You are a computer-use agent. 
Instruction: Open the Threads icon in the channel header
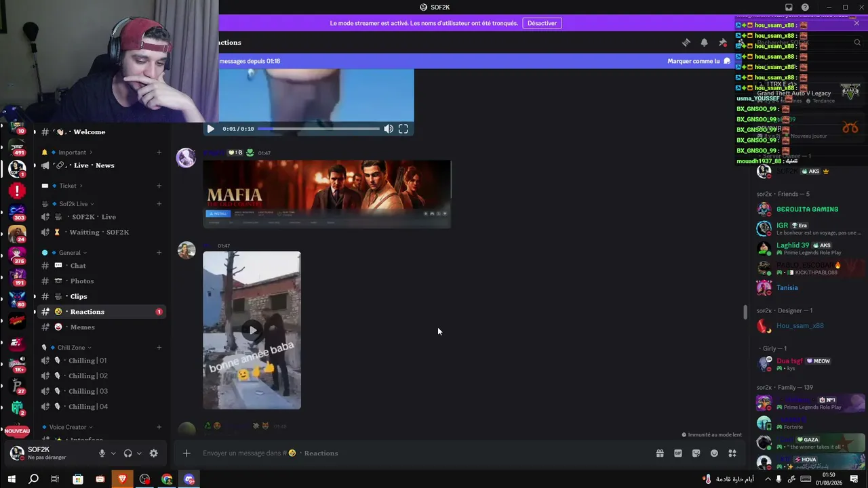click(686, 42)
